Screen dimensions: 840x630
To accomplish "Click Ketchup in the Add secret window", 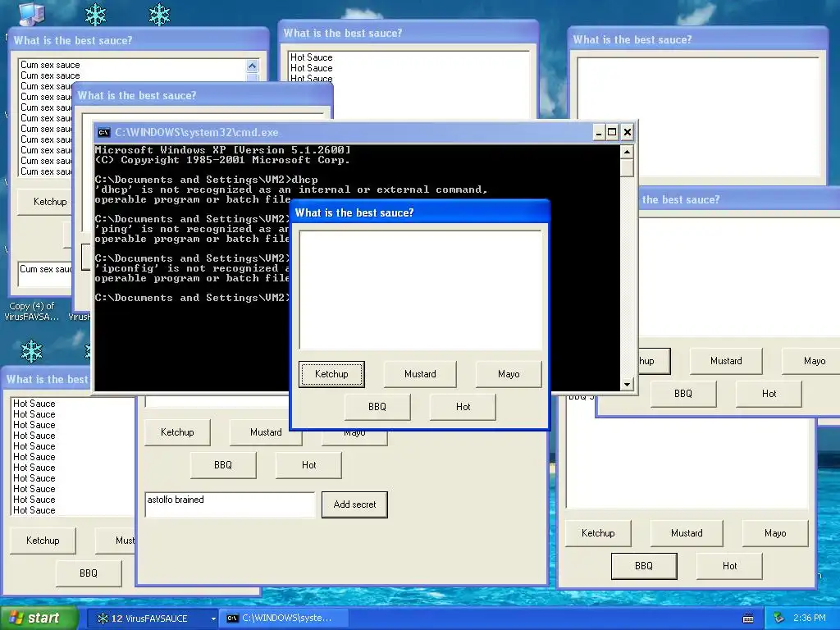I will (x=177, y=432).
